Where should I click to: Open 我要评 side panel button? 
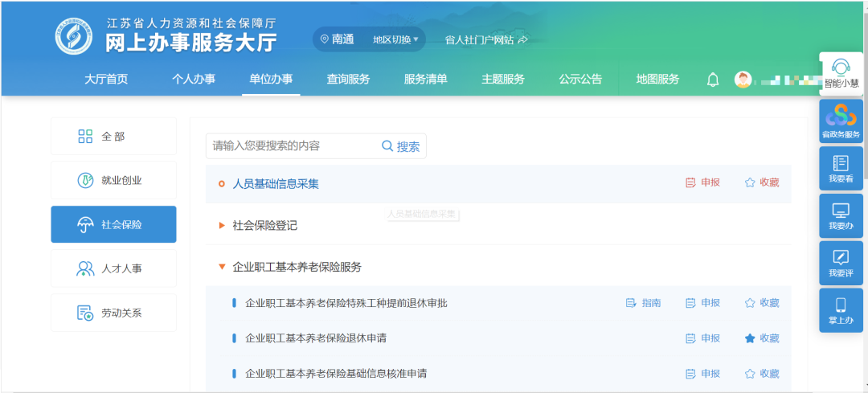pos(841,263)
